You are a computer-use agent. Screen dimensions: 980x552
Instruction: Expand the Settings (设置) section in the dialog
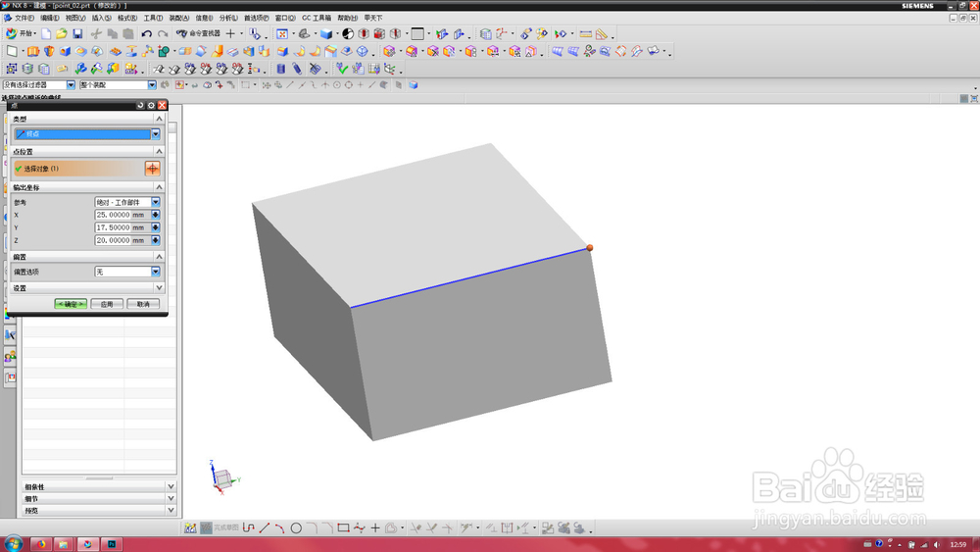point(160,287)
